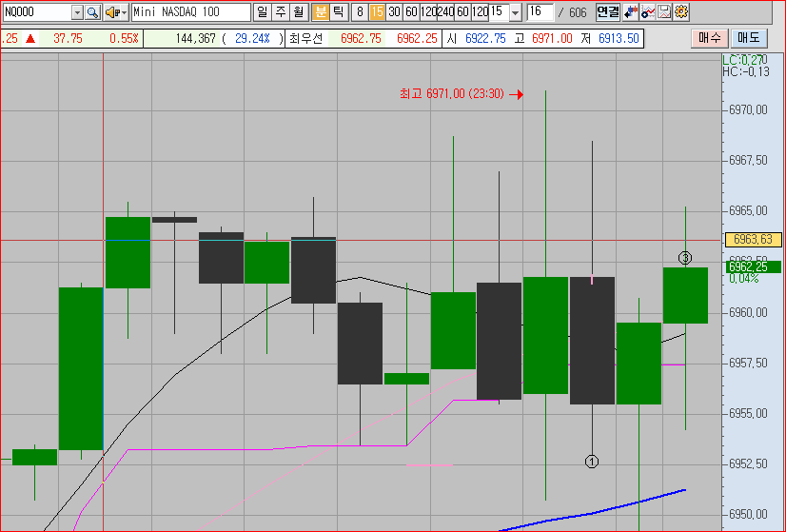Click the 연결 continuous-contract button

(608, 12)
